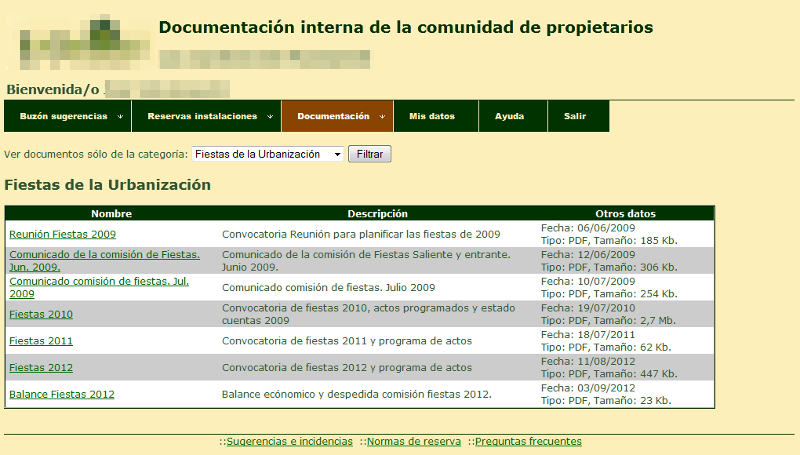Open the Fiestas 2011 document link
The width and height of the screenshot is (800, 455).
(41, 341)
